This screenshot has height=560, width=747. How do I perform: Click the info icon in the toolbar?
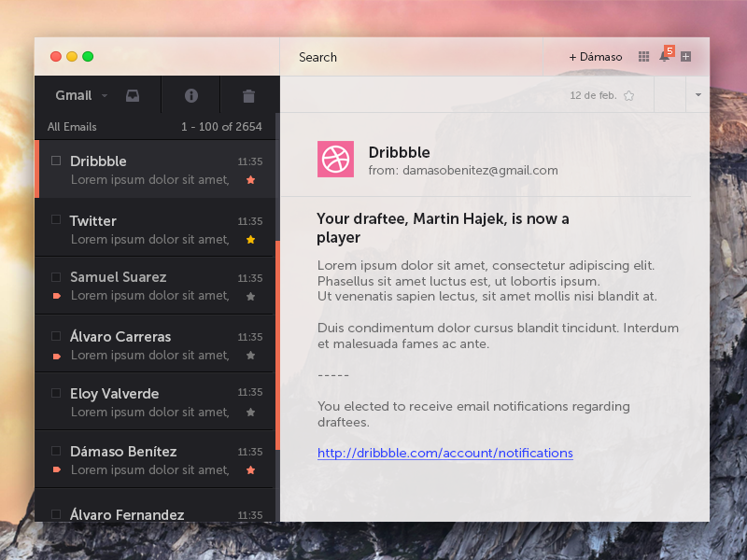191,96
